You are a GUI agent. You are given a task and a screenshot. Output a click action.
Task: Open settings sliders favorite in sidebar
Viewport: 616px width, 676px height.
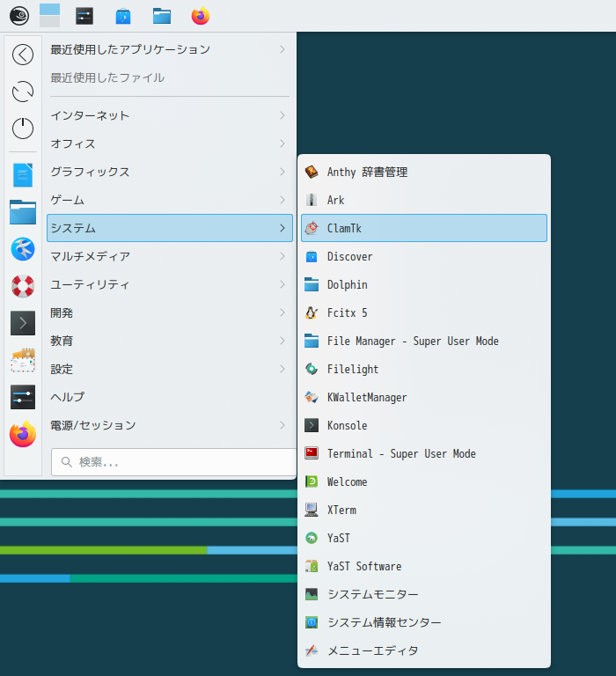pos(23,397)
